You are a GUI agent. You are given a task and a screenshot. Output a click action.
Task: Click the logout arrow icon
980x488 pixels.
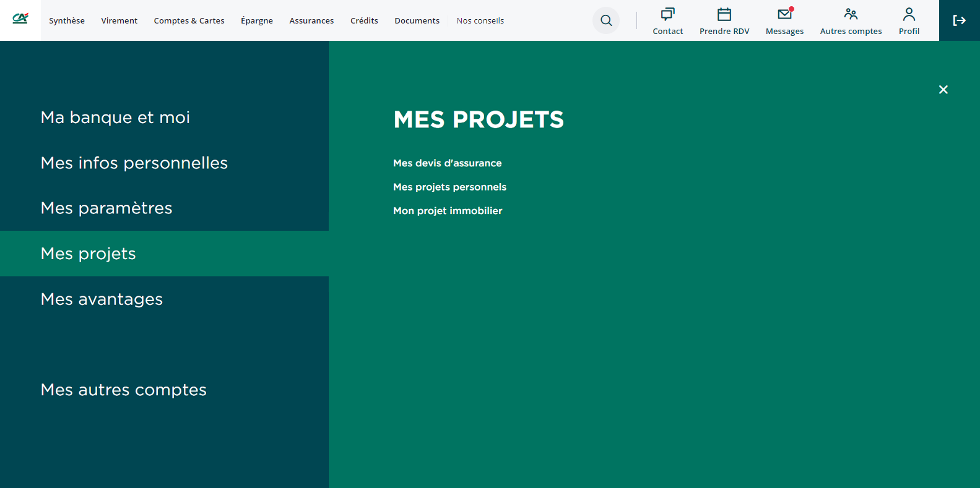coord(959,20)
